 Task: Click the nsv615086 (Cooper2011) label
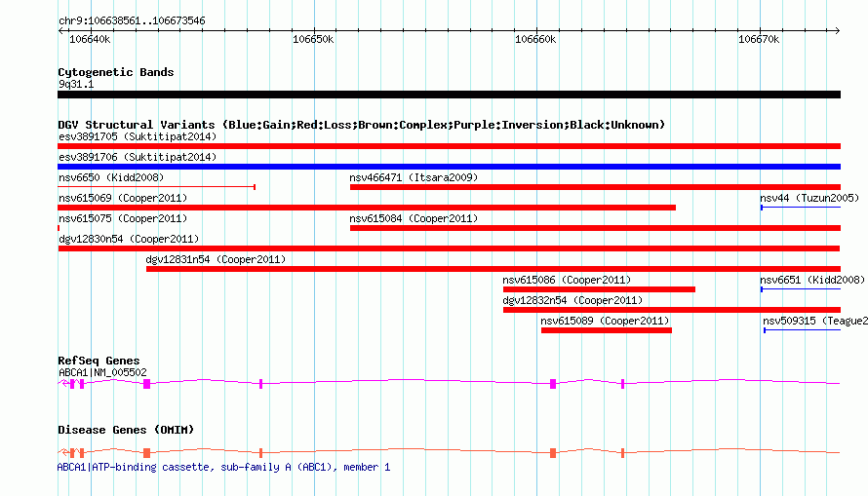tap(567, 280)
